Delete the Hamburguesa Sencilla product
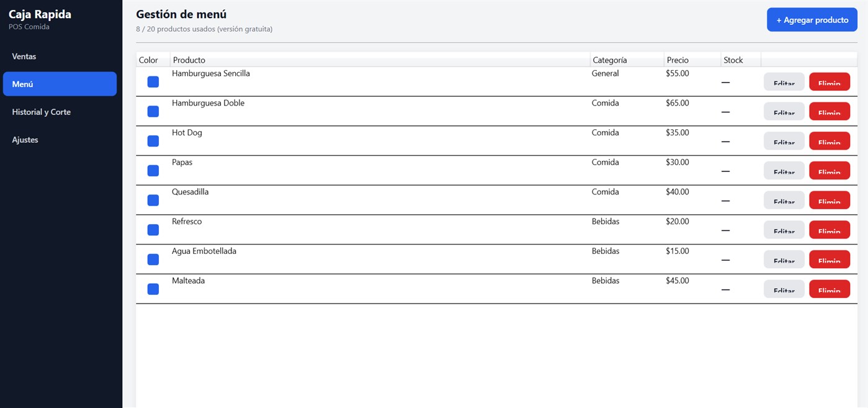868x408 pixels. coord(830,82)
